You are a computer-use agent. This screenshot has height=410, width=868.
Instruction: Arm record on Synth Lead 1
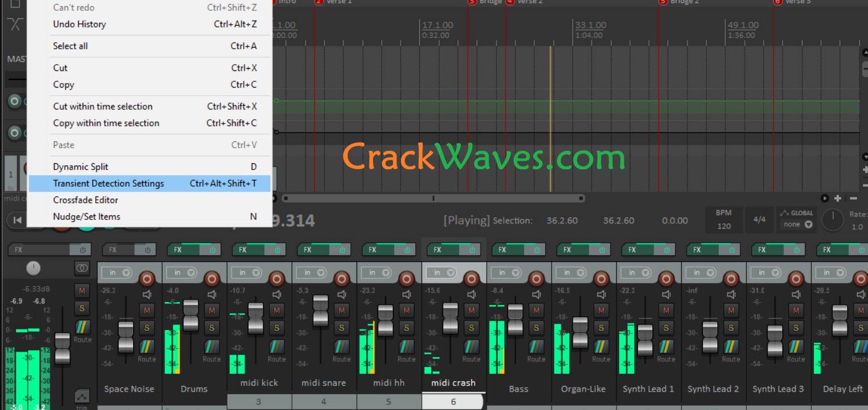point(666,279)
